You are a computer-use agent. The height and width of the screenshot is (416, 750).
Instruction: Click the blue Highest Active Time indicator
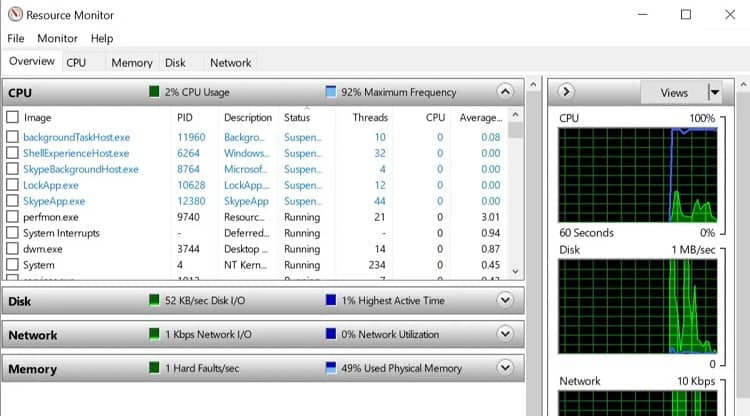click(x=331, y=300)
